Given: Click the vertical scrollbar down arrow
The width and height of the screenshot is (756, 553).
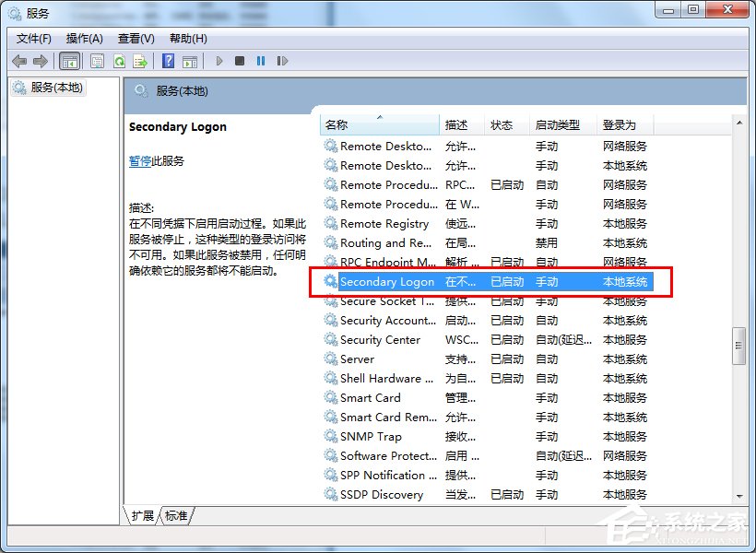Looking at the screenshot, I should 739,495.
